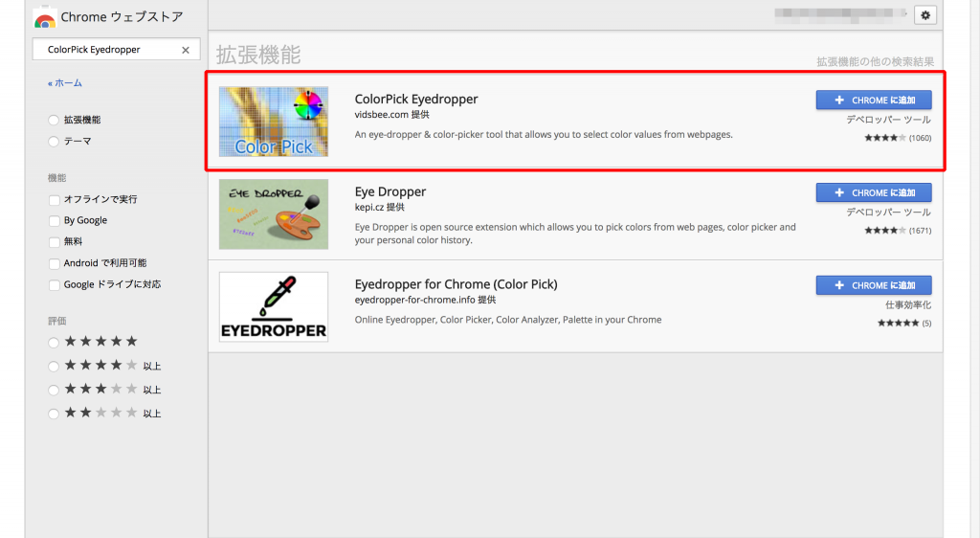Add Eyedropper for Chrome (Color Pick)

pos(874,285)
